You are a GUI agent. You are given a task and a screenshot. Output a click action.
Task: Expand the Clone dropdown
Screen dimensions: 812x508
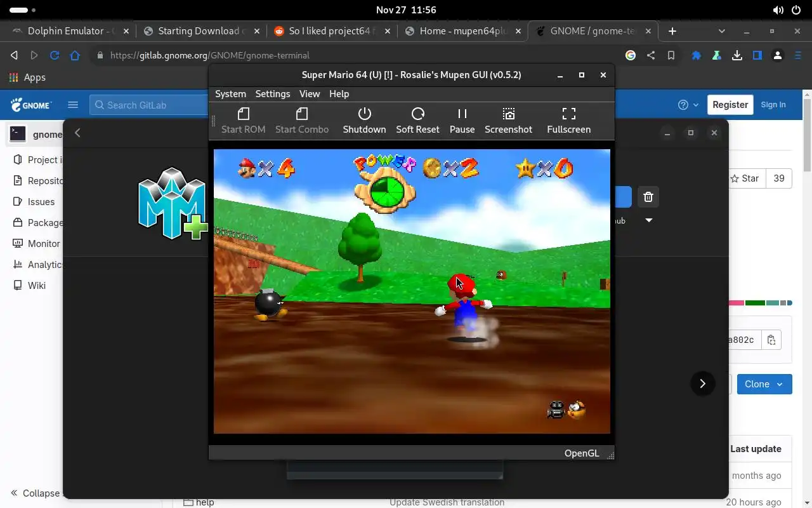tap(764, 384)
